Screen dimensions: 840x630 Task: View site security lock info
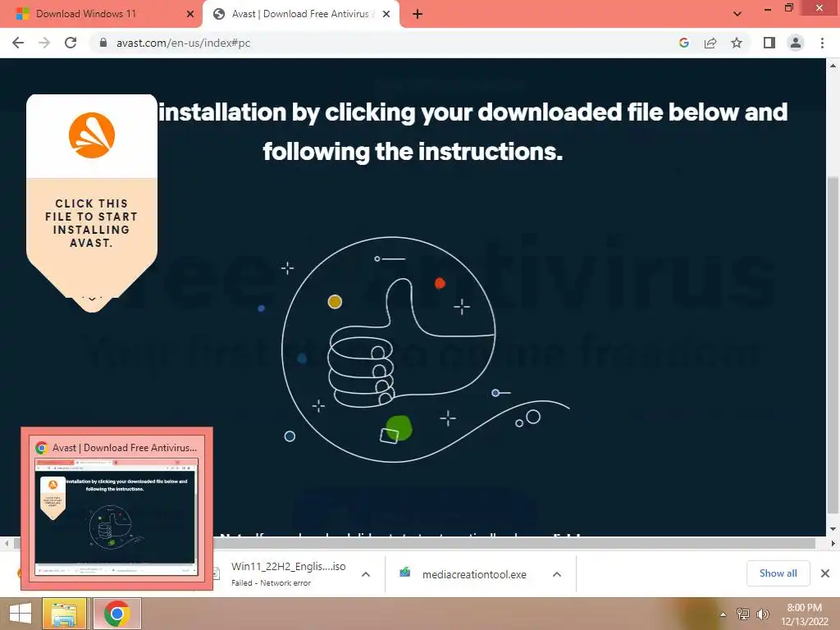(x=103, y=43)
